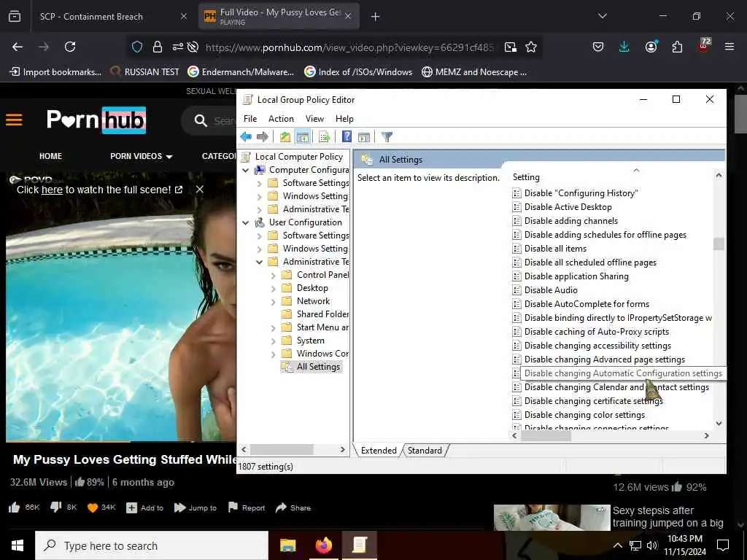Click the Export List toolbar icon

click(325, 137)
